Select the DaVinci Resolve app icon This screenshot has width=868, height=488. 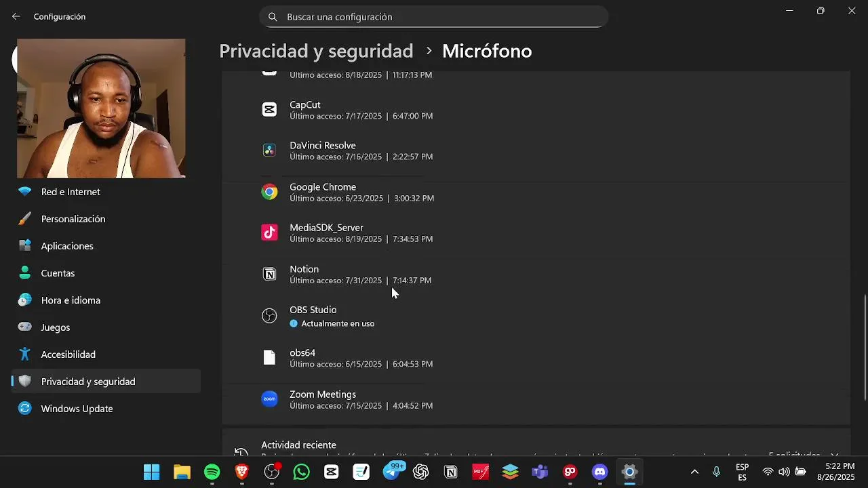pos(269,150)
